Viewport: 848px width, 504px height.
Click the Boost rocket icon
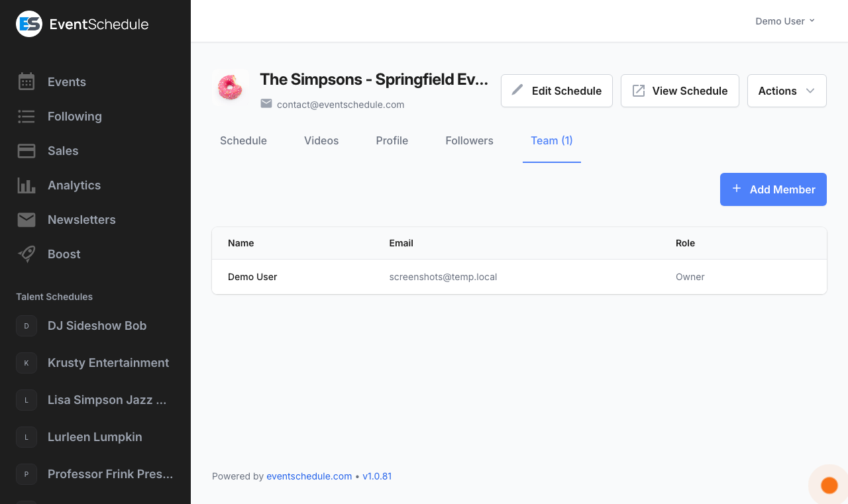click(x=26, y=254)
